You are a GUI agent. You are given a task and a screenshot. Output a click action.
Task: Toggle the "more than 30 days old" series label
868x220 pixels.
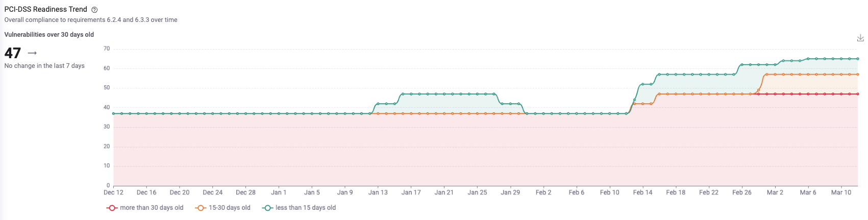[152, 208]
